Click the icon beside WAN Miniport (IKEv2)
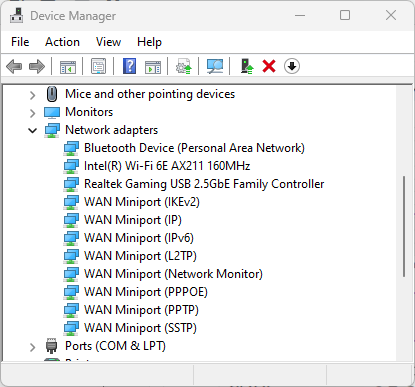 tap(71, 202)
